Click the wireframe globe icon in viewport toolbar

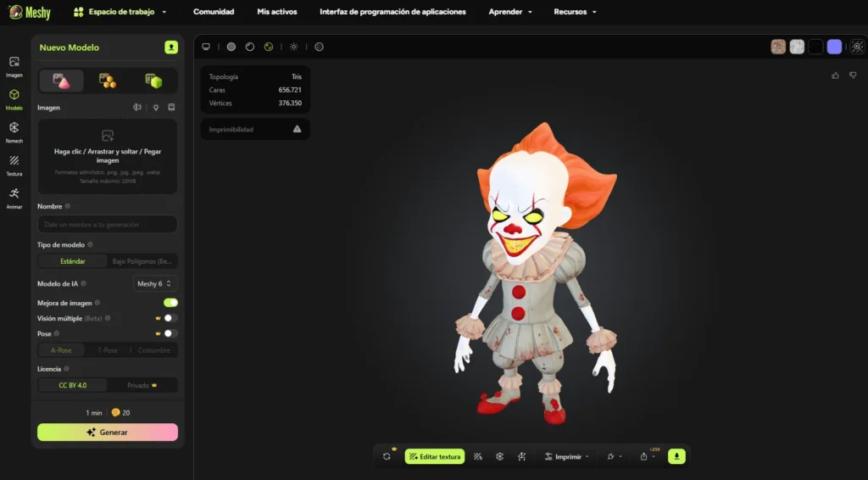(x=320, y=47)
